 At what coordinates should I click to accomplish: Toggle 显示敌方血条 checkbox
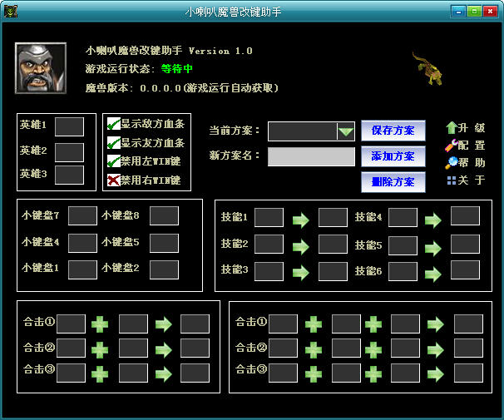click(113, 124)
